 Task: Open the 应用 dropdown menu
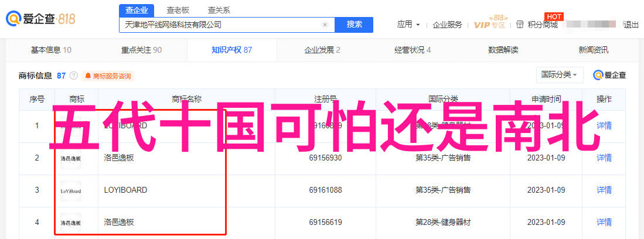408,25
